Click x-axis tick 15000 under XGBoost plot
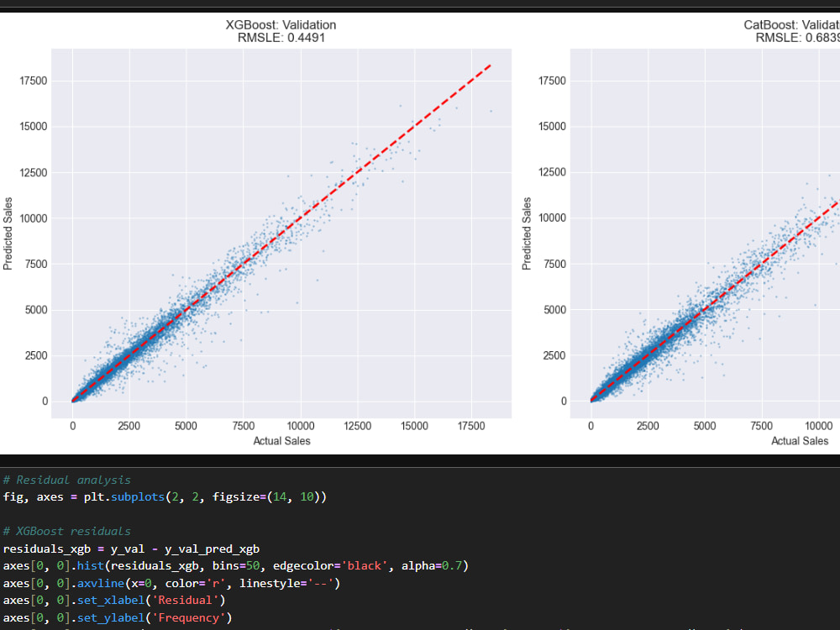The width and height of the screenshot is (840, 630). click(414, 426)
